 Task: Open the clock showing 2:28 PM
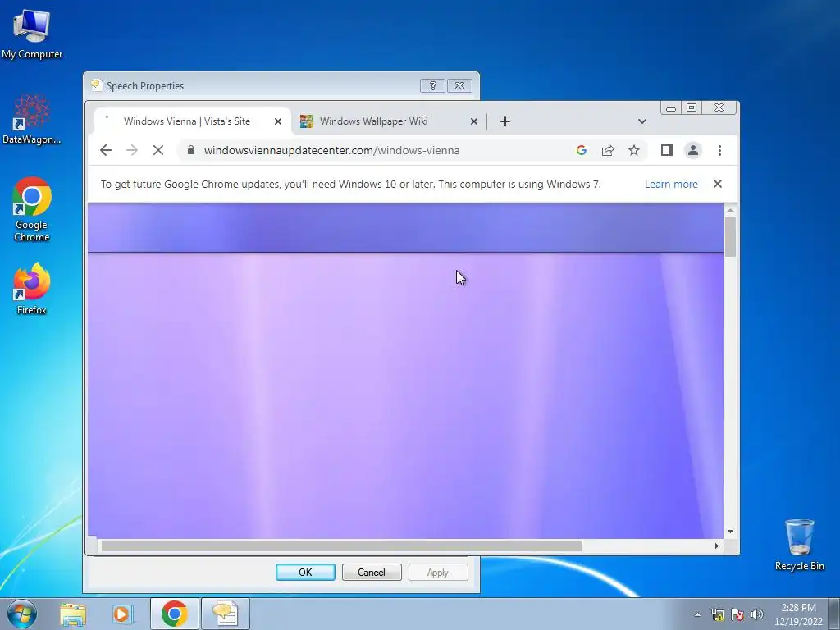click(798, 614)
